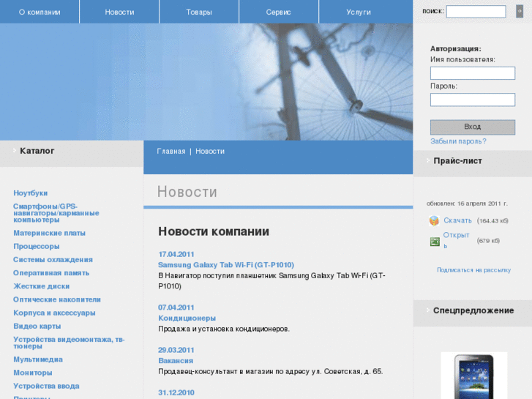Click the Продавец-консультант vacancy description text
This screenshot has height=399, width=532.
point(271,371)
